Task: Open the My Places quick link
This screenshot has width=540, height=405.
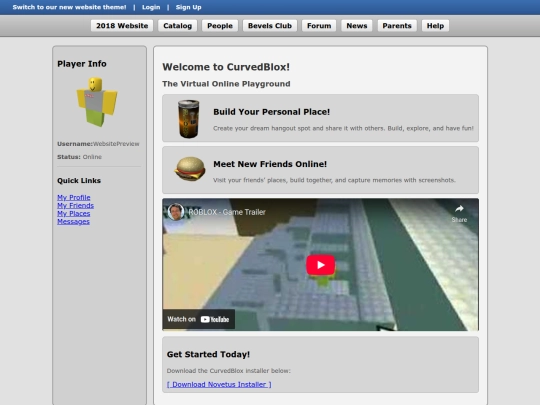Action: click(74, 214)
